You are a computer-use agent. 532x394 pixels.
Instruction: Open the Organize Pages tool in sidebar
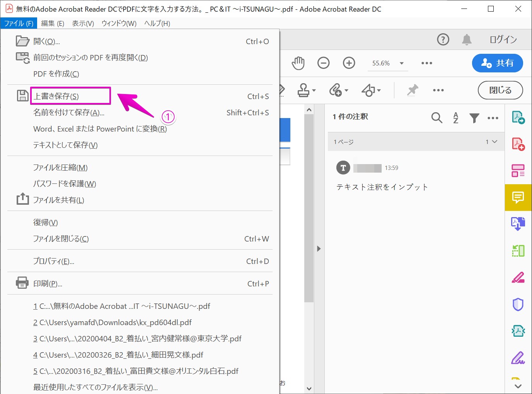(518, 171)
